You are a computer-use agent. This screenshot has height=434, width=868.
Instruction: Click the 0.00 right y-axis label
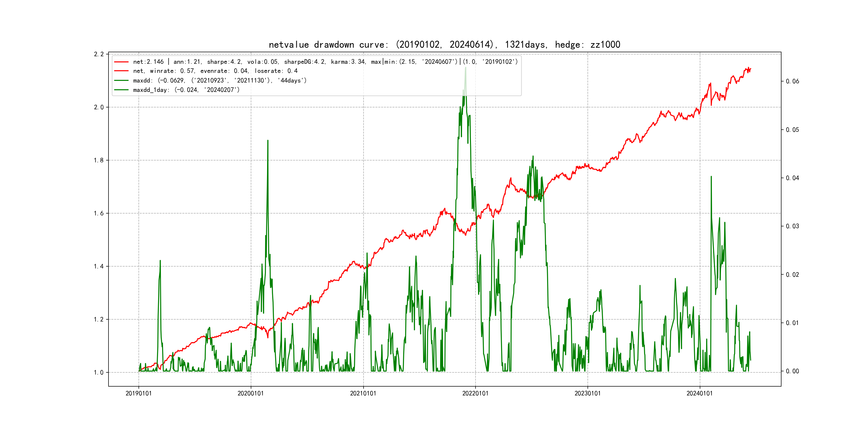pos(792,371)
